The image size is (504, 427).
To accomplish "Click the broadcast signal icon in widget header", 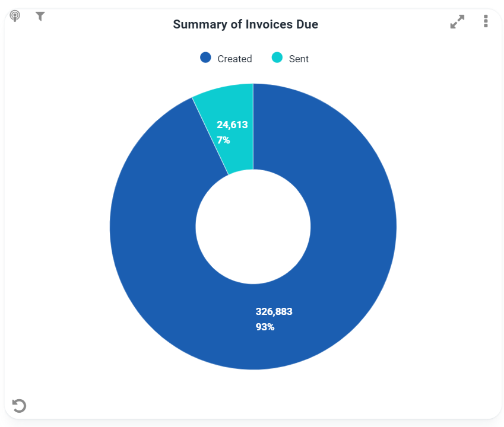I will [x=15, y=16].
